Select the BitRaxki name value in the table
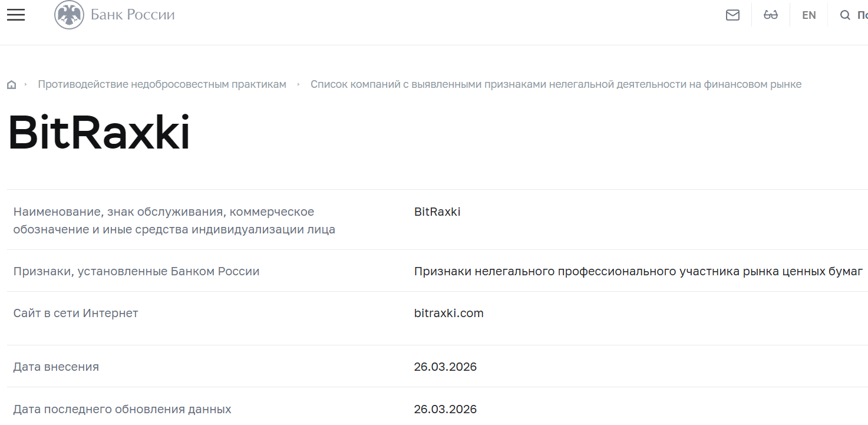The width and height of the screenshot is (868, 425). coord(437,212)
